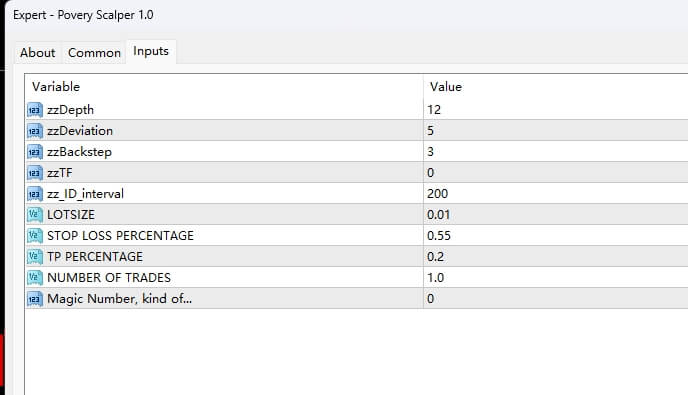Select the Inputs tab
The image size is (688, 395).
point(151,51)
